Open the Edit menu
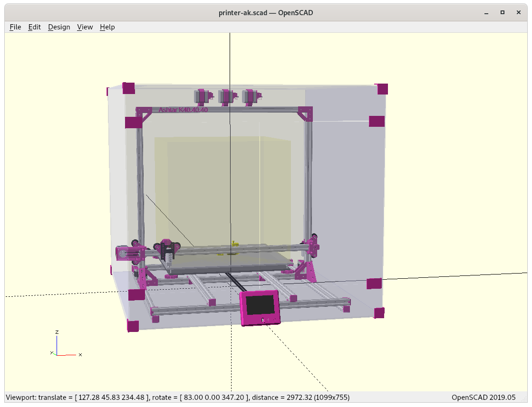This screenshot has width=532, height=407. pyautogui.click(x=34, y=27)
